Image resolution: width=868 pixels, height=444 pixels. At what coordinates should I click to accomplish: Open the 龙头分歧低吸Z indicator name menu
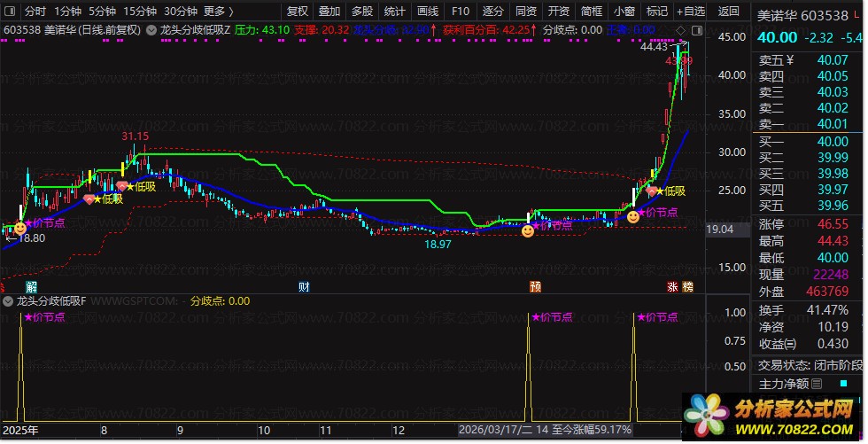(x=196, y=29)
